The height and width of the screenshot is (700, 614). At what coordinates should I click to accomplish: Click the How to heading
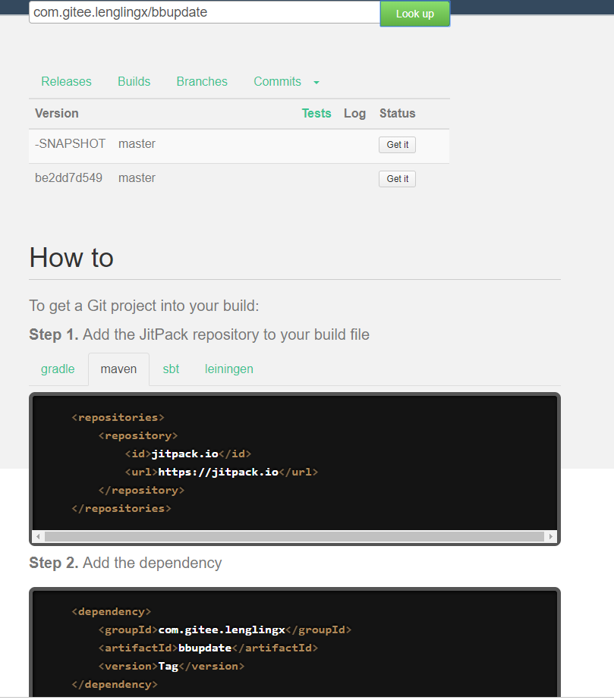pos(71,258)
